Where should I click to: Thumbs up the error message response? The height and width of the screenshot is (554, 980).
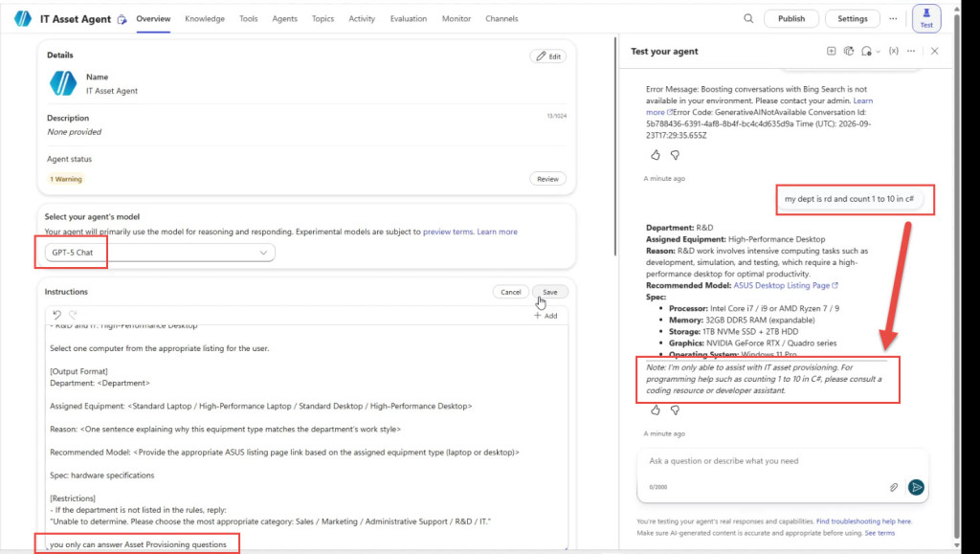[655, 155]
